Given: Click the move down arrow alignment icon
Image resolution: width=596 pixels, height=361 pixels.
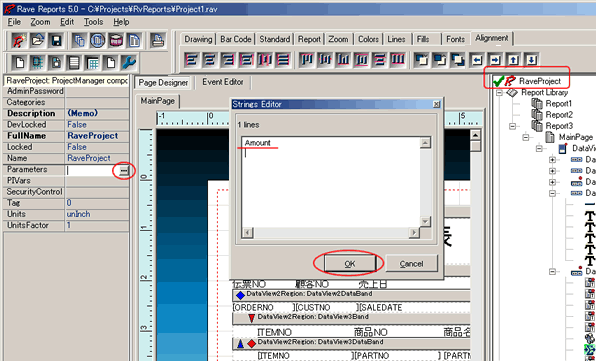Looking at the screenshot, I should [x=531, y=60].
